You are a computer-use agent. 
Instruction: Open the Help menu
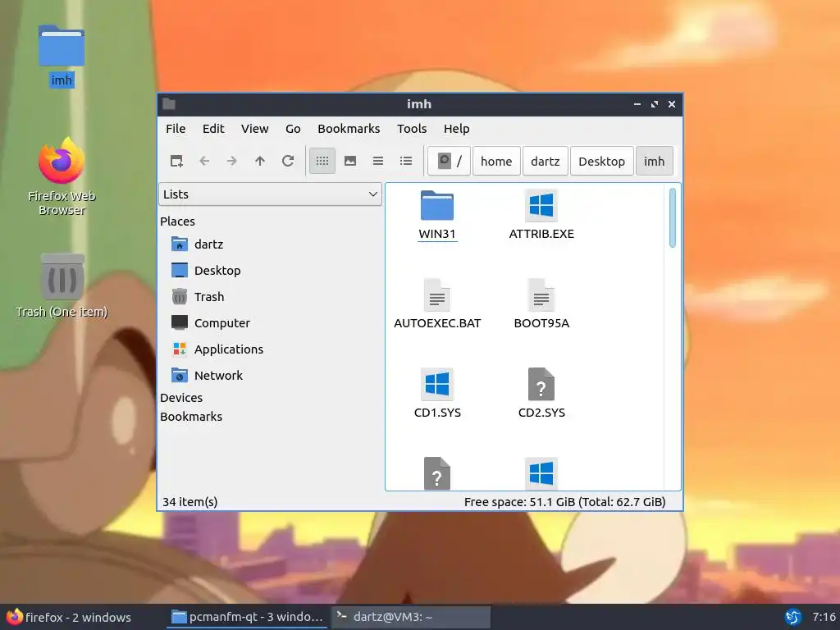(x=456, y=129)
